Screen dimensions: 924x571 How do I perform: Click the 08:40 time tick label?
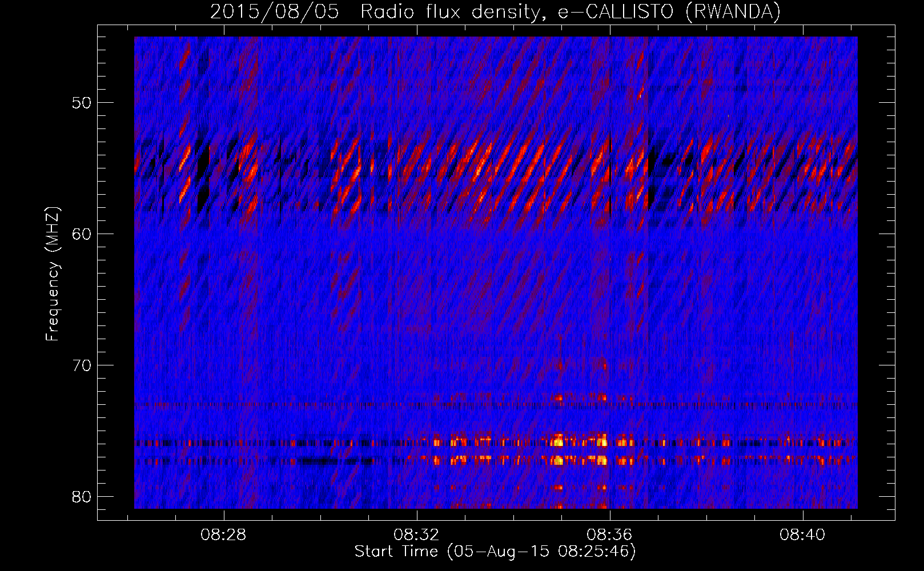pyautogui.click(x=802, y=534)
